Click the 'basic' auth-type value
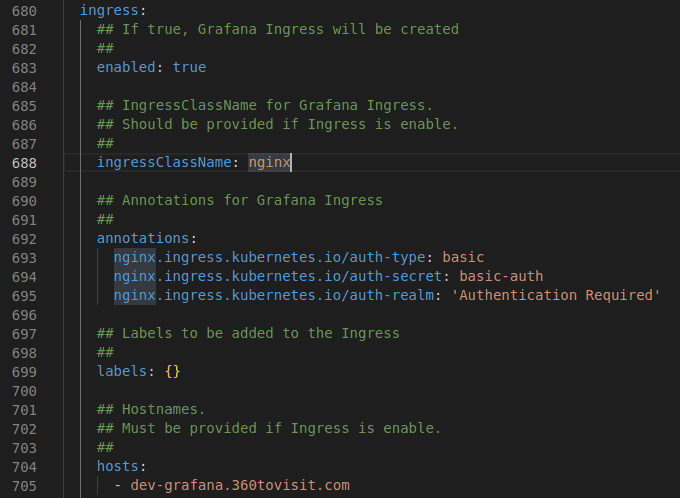 click(x=463, y=257)
